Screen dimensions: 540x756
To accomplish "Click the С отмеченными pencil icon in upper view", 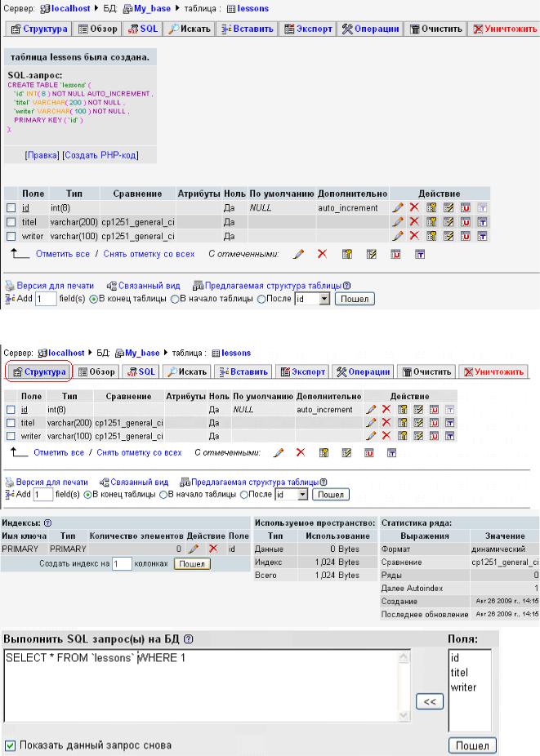I will point(299,254).
